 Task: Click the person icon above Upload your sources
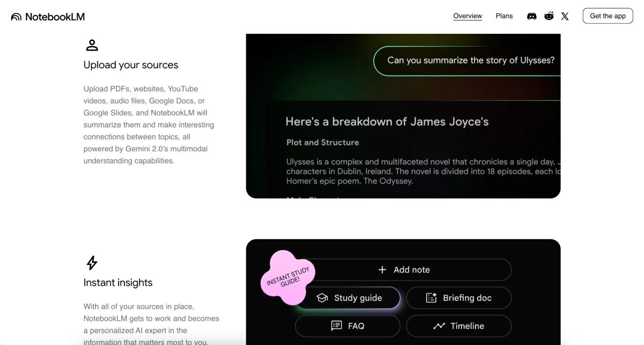click(x=92, y=45)
